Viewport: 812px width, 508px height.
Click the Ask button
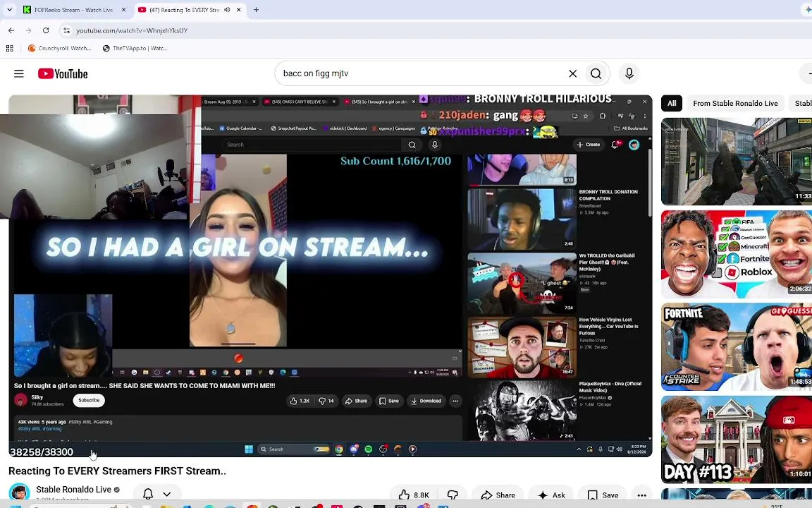(551, 495)
